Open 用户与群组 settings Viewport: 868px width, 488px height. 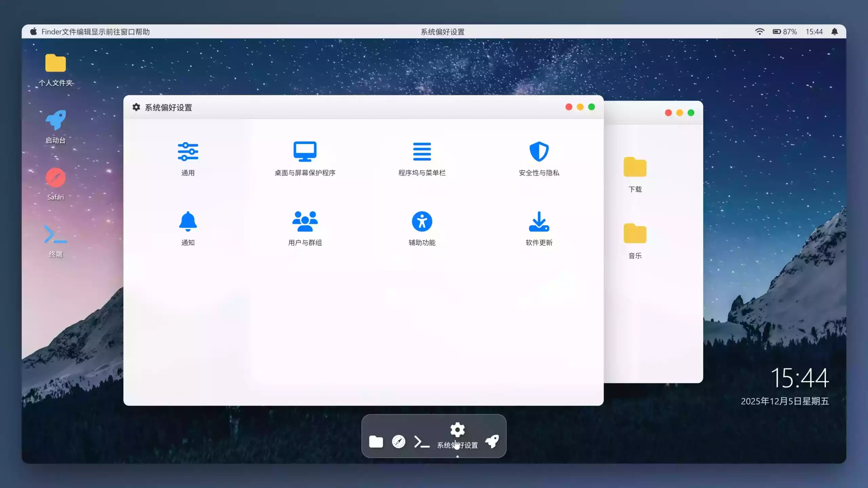(x=305, y=221)
